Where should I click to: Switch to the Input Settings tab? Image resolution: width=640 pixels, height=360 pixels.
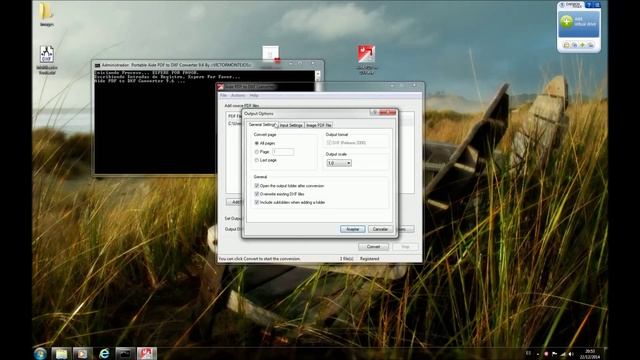(x=291, y=125)
